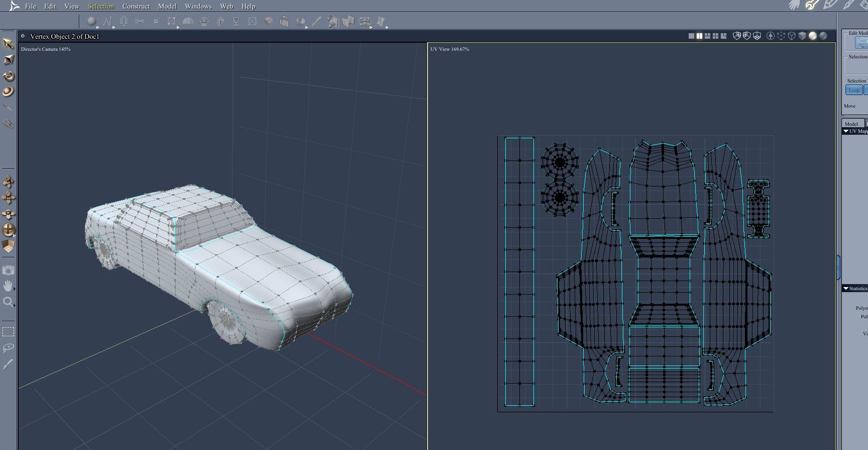Click the right panel collapse handle
Screen dimensions: 868x450
(838, 268)
